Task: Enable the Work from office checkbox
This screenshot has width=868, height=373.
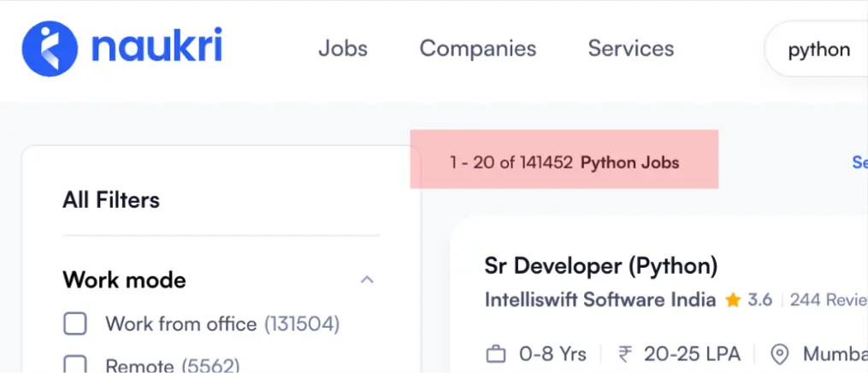Action: coord(76,324)
